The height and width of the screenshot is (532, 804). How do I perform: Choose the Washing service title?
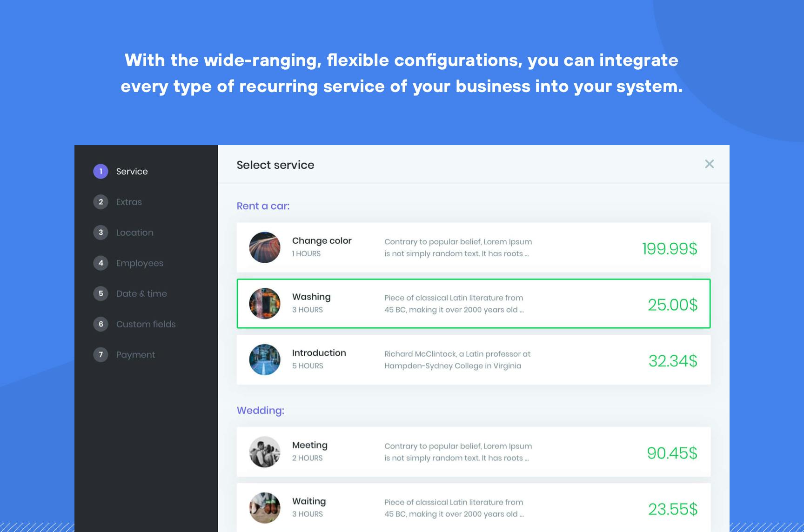coord(311,297)
